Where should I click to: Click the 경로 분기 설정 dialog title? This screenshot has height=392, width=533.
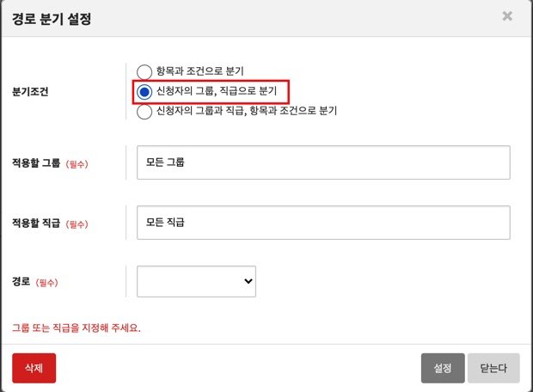click(x=52, y=18)
